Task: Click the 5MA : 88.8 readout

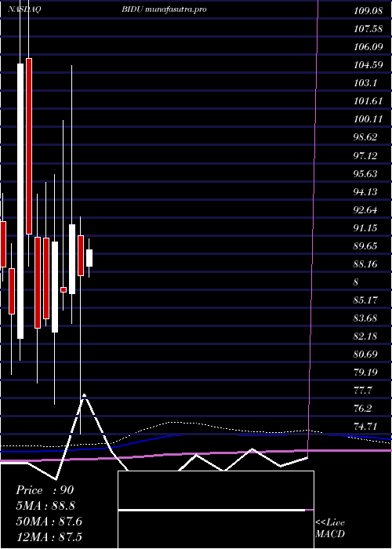Action: [45, 506]
